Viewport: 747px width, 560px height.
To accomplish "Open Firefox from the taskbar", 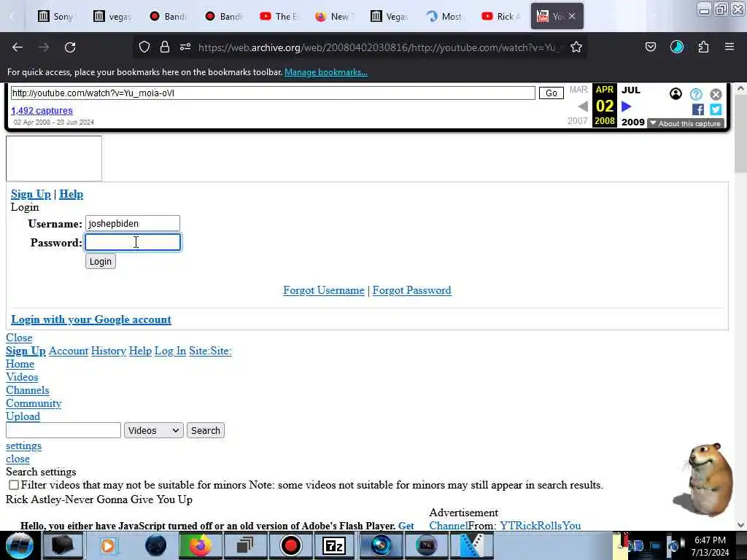I will 200,545.
